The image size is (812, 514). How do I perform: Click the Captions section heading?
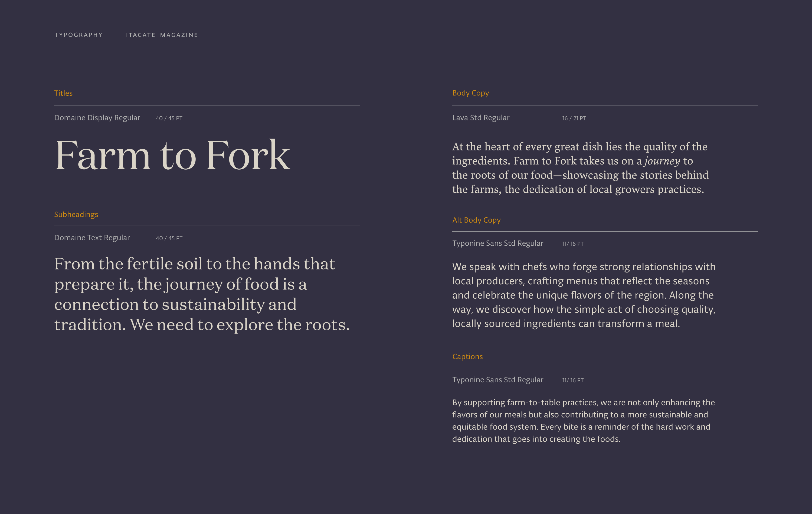pyautogui.click(x=467, y=357)
